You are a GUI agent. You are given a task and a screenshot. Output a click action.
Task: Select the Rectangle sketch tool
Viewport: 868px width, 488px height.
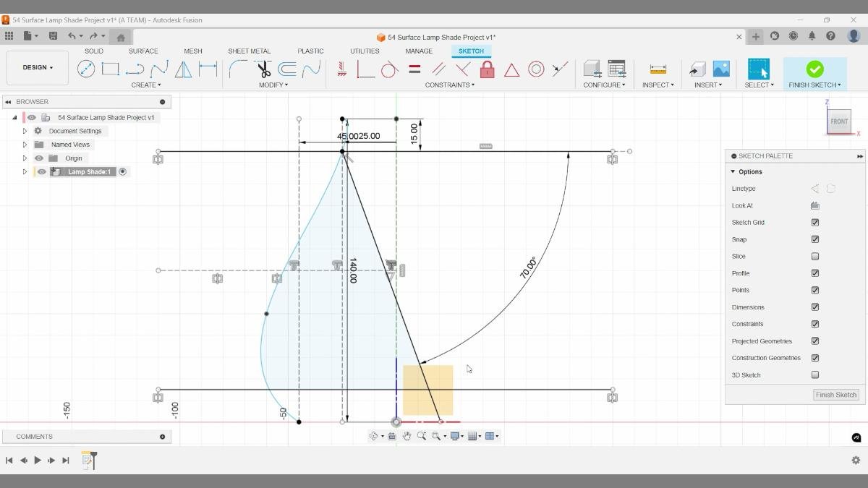coord(110,68)
